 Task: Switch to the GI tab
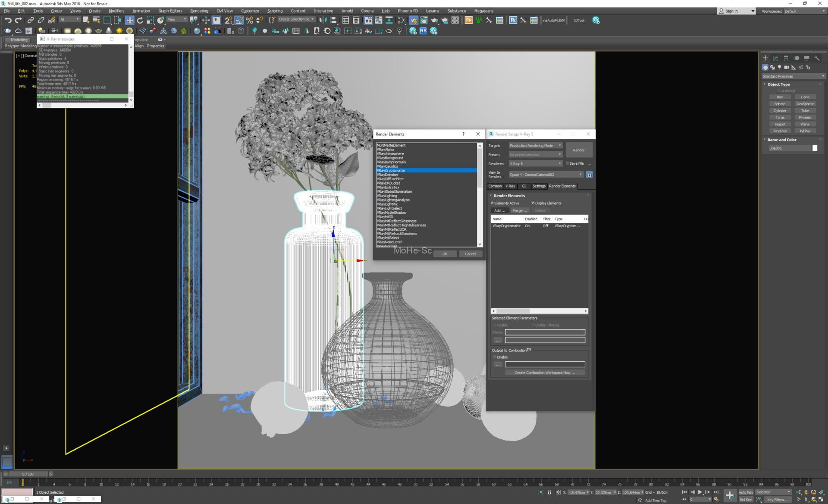[x=524, y=186]
